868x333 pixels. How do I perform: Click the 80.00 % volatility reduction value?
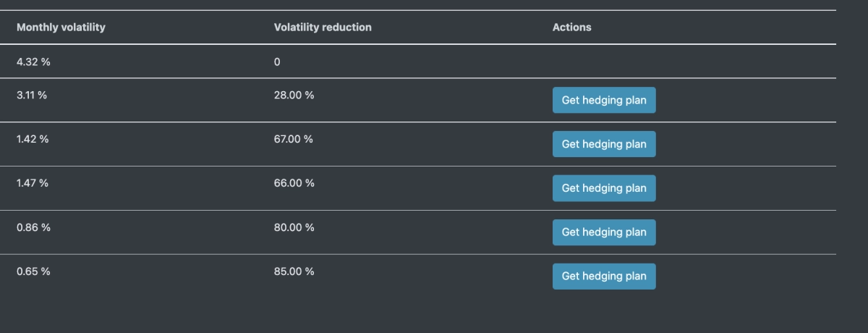[294, 227]
